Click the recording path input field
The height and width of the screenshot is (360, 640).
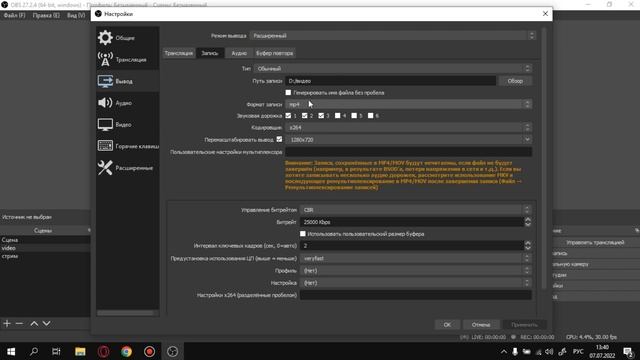click(x=391, y=81)
